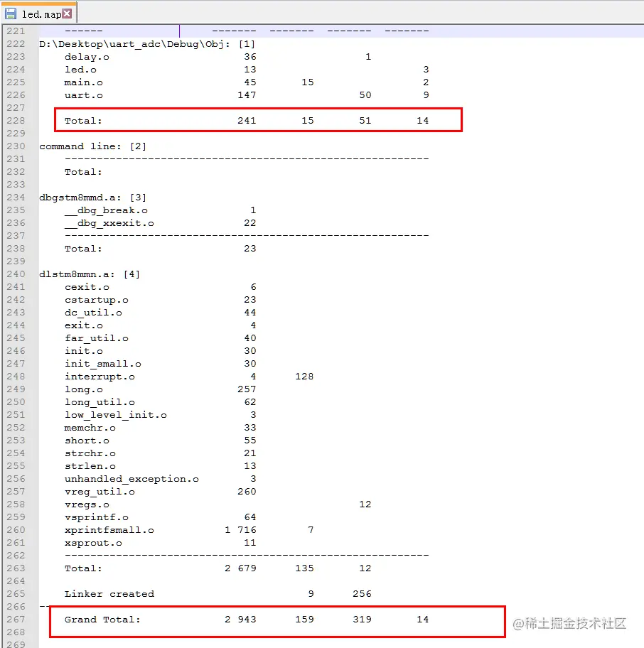This screenshot has height=648, width=644.
Task: Click the vregs.o entry
Action: pos(87,504)
